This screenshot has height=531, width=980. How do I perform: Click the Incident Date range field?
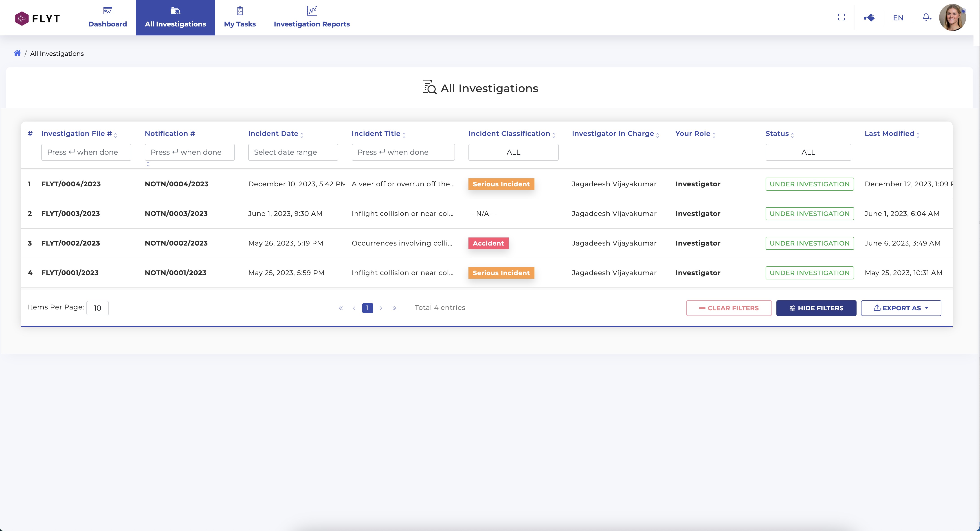click(x=293, y=152)
